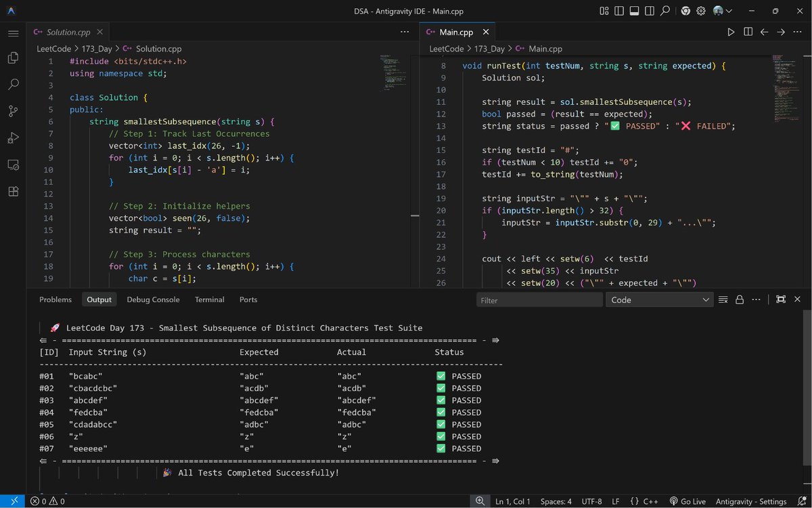This screenshot has height=508, width=812.
Task: Click test row #05 "cdadabcc" in output
Action: (x=261, y=424)
